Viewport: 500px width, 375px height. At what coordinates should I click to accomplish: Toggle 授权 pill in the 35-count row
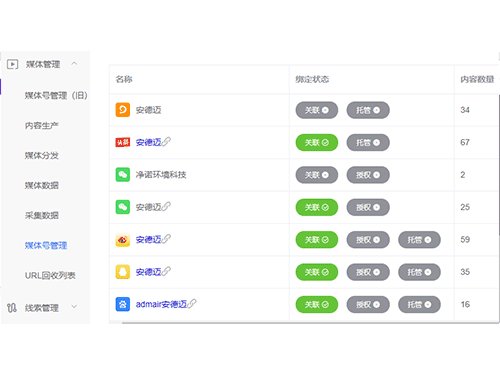click(368, 272)
